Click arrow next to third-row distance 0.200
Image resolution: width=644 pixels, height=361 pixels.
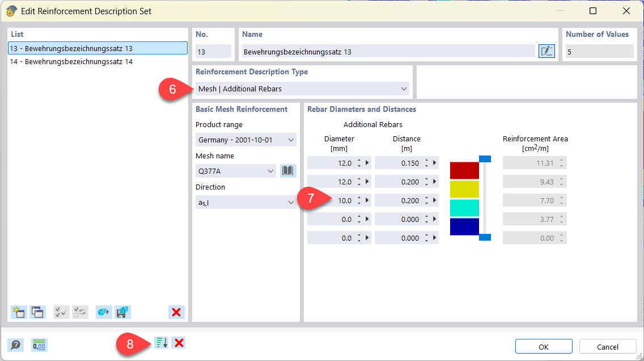pos(435,200)
